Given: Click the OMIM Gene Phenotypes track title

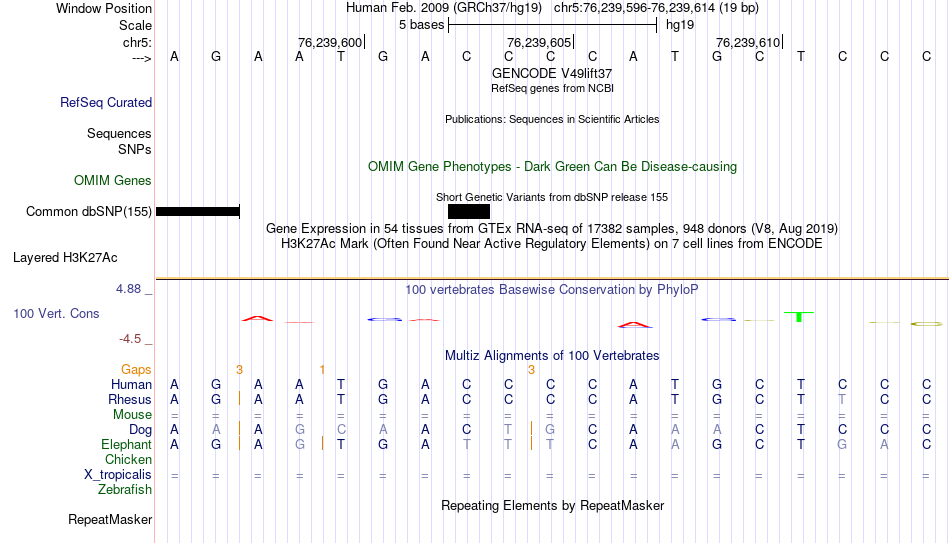Looking at the screenshot, I should pyautogui.click(x=553, y=167).
